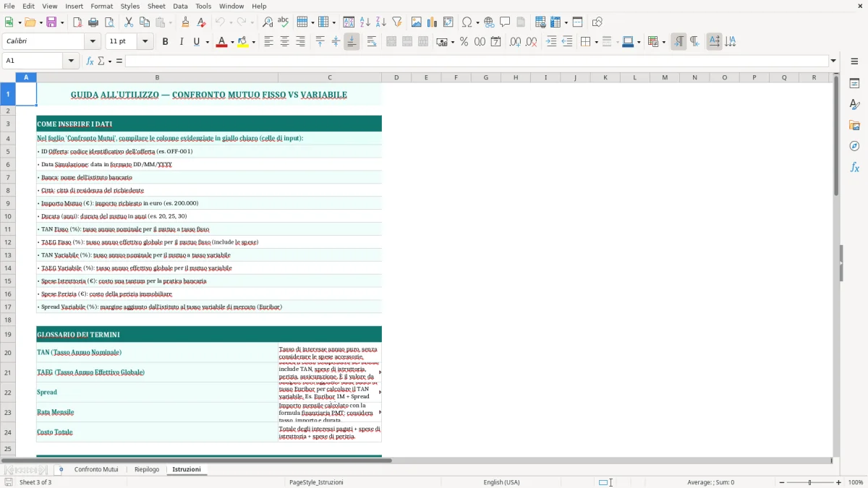Insert Image icon in toolbar

point(417,22)
